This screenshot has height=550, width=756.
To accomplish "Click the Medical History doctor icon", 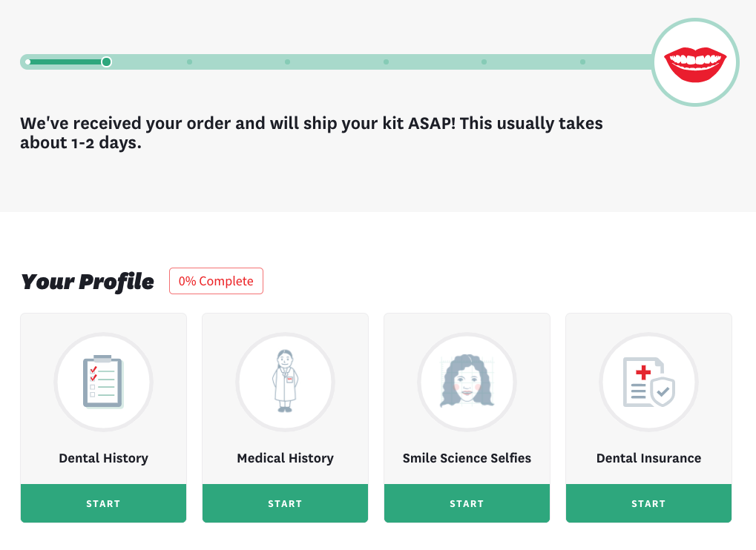I will tap(285, 382).
